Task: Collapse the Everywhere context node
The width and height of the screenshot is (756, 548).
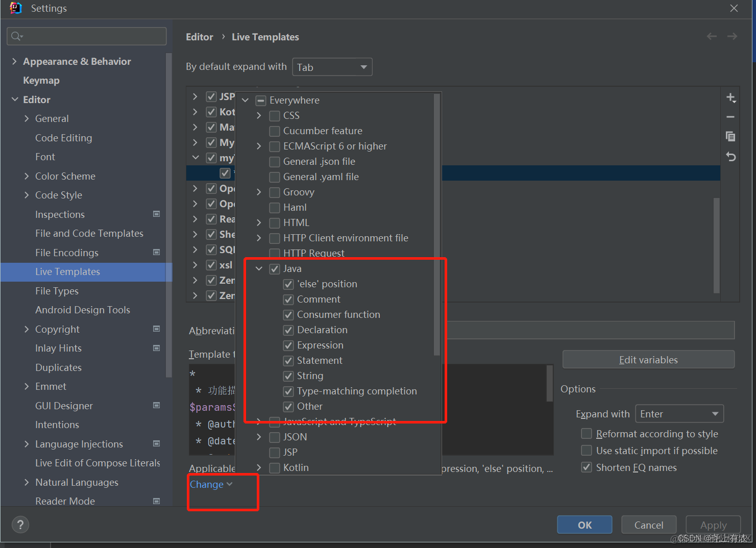Action: [x=245, y=100]
